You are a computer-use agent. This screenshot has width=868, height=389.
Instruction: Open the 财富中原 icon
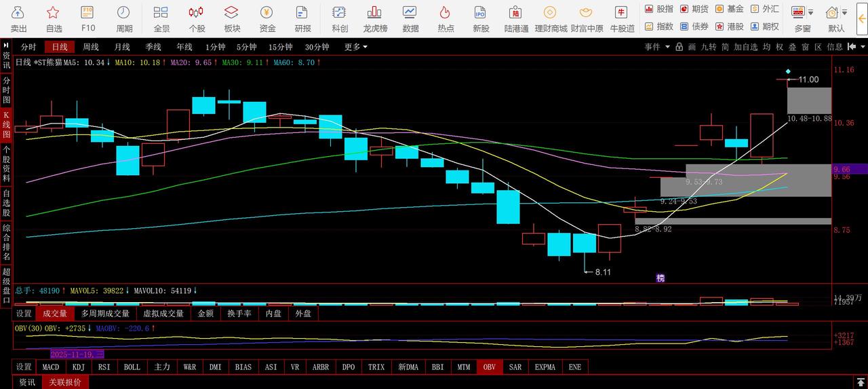(x=587, y=18)
